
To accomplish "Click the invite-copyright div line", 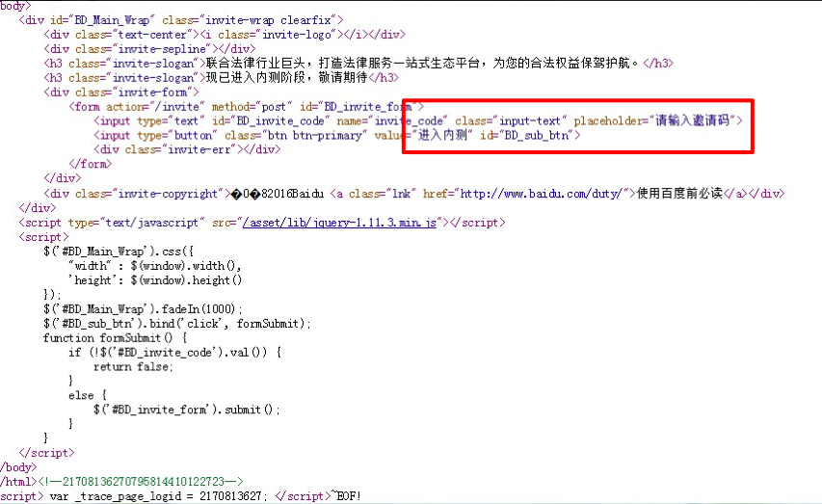I will (x=414, y=194).
